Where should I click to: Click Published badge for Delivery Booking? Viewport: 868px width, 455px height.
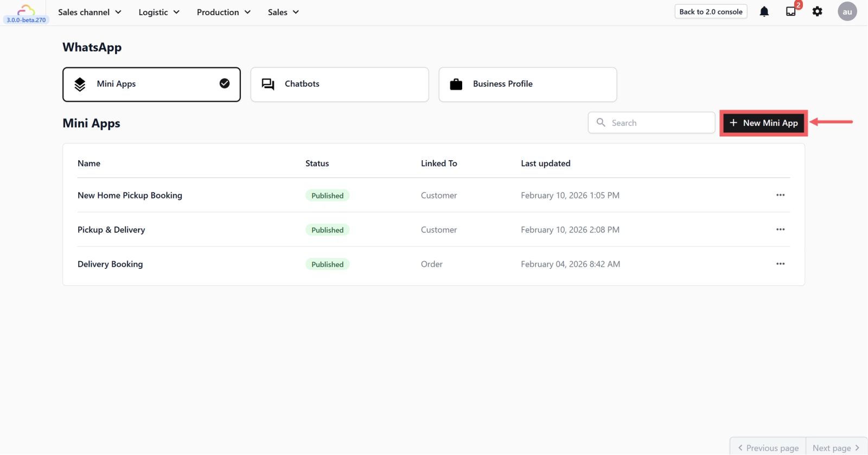point(328,264)
